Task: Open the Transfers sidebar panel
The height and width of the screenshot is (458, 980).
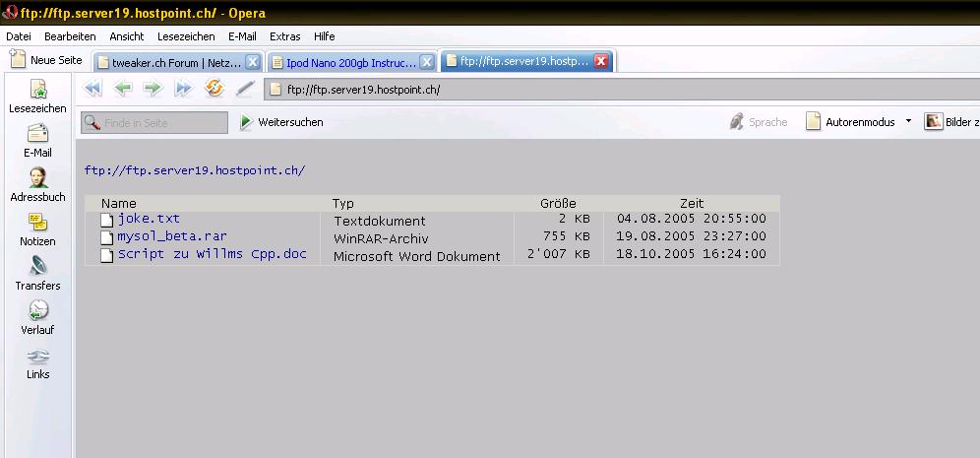Action: coord(37,274)
